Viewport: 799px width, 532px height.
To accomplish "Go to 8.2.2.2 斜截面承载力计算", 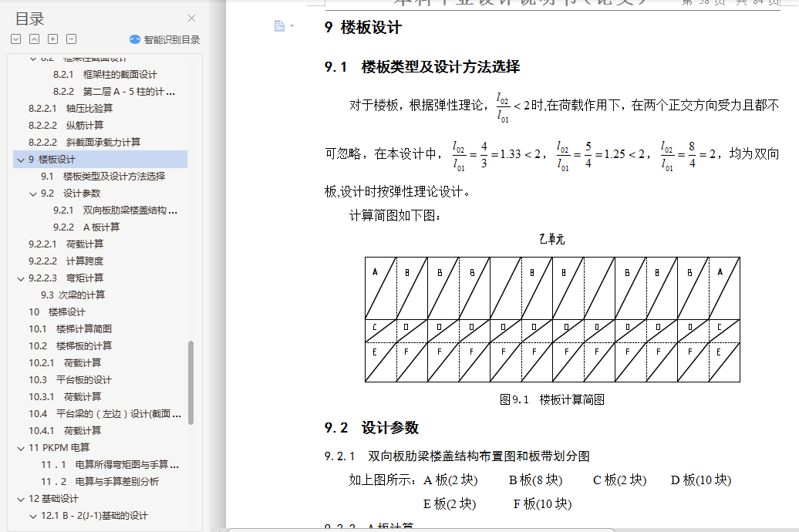I will click(85, 142).
